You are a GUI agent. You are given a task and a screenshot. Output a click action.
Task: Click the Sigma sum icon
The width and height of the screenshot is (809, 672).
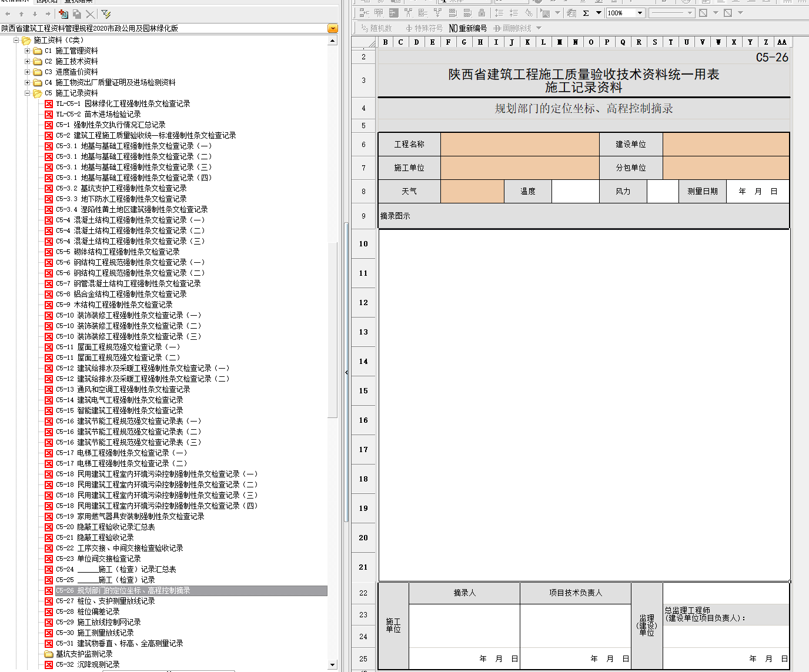click(586, 13)
